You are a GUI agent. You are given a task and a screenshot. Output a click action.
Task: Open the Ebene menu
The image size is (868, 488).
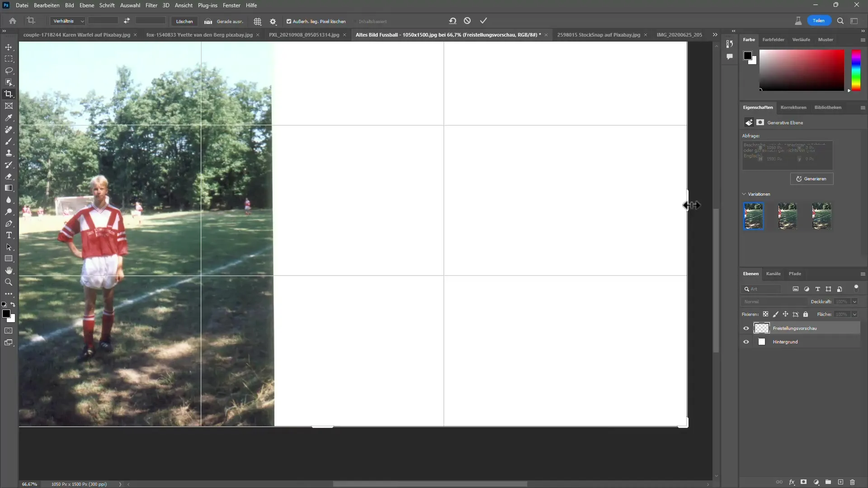pyautogui.click(x=87, y=5)
